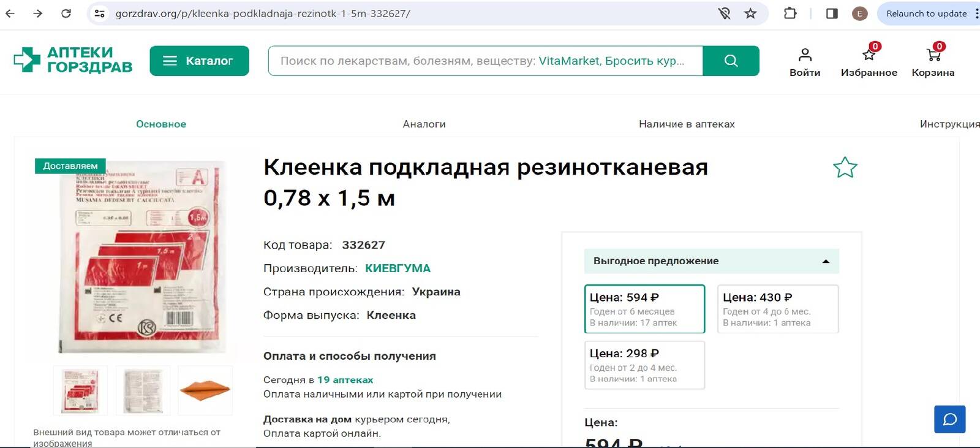This screenshot has height=448, width=980.
Task: Select the orange sheet product thumbnail
Action: (205, 390)
